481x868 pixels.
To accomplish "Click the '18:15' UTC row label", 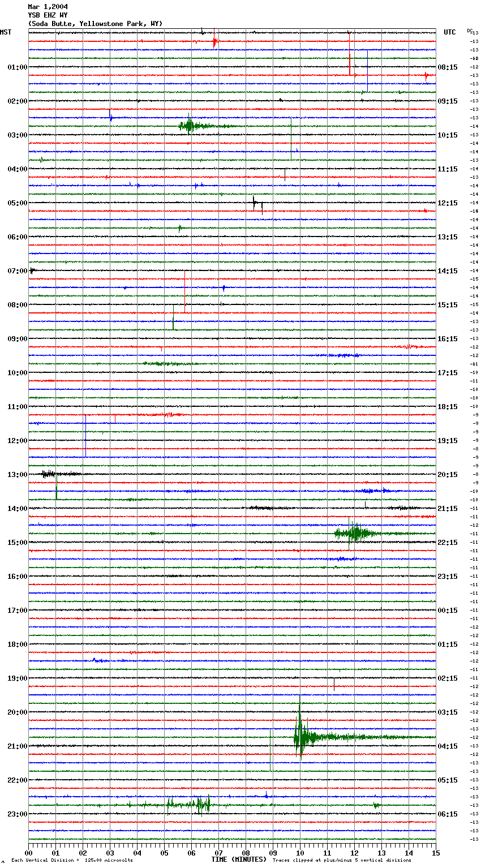I will pyautogui.click(x=448, y=407).
